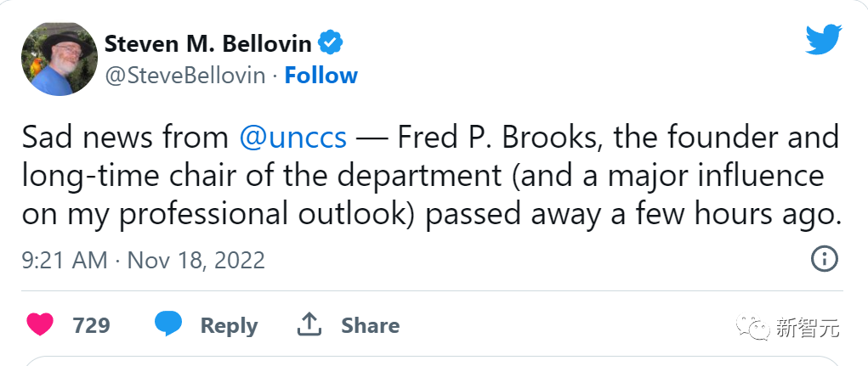Screen dimensions: 868x366
Task: Open the 9:21 AM Nov 18, 2022 timestamp
Action: point(144,260)
